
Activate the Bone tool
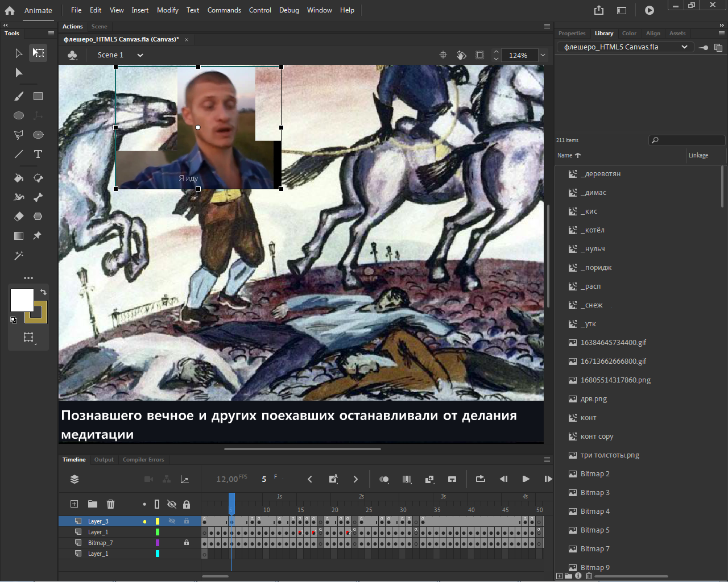[x=38, y=197]
